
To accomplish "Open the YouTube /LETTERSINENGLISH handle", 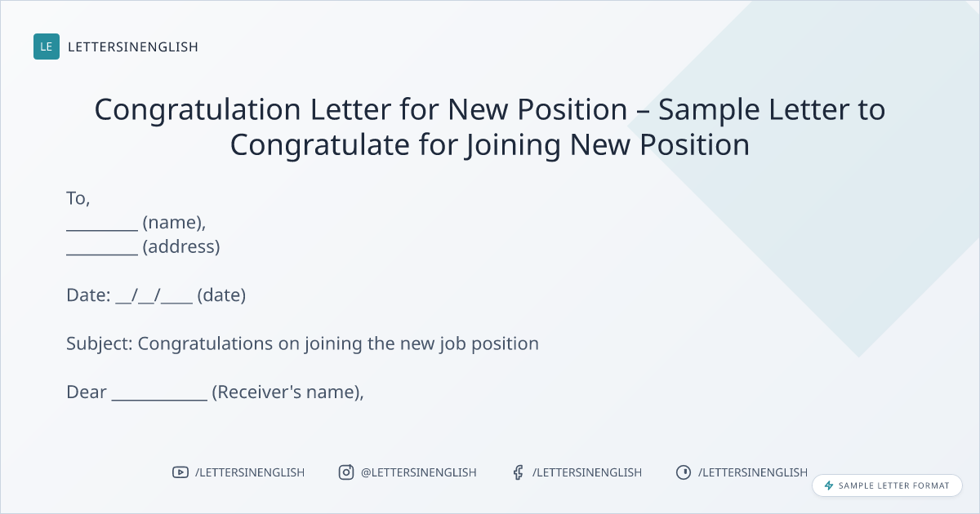I will [250, 472].
